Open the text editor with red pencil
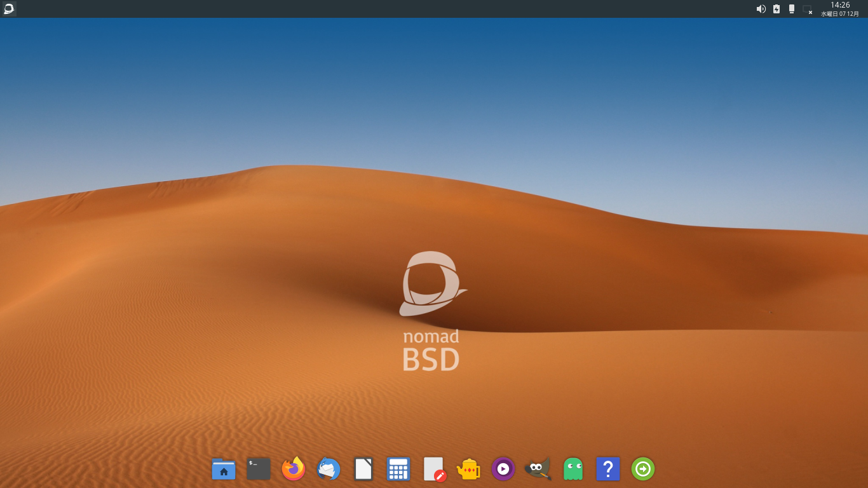The image size is (868, 488). click(435, 469)
